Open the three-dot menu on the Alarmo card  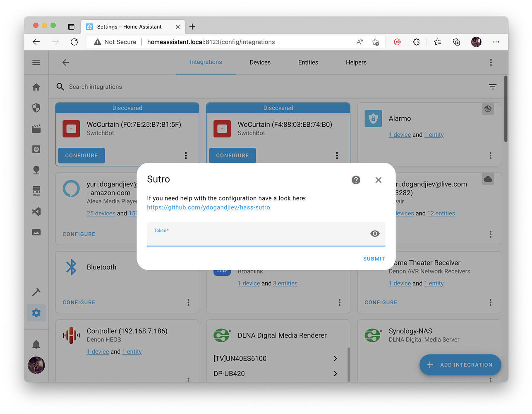click(x=490, y=155)
